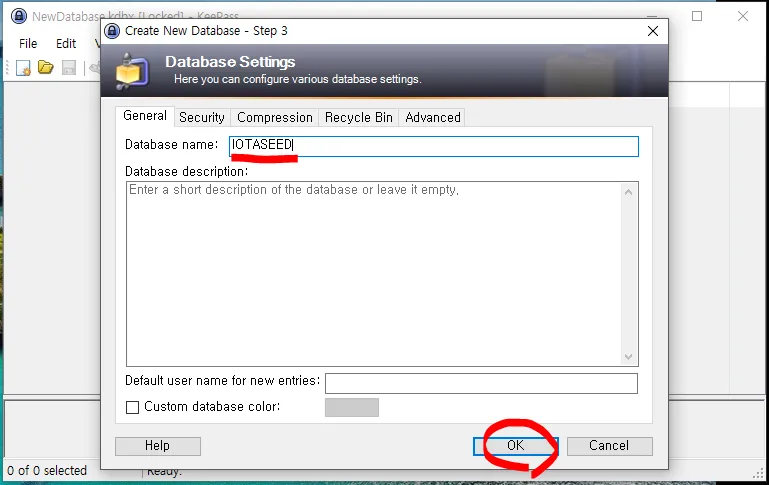Image resolution: width=769 pixels, height=485 pixels.
Task: Open the Compression tab
Action: 275,118
